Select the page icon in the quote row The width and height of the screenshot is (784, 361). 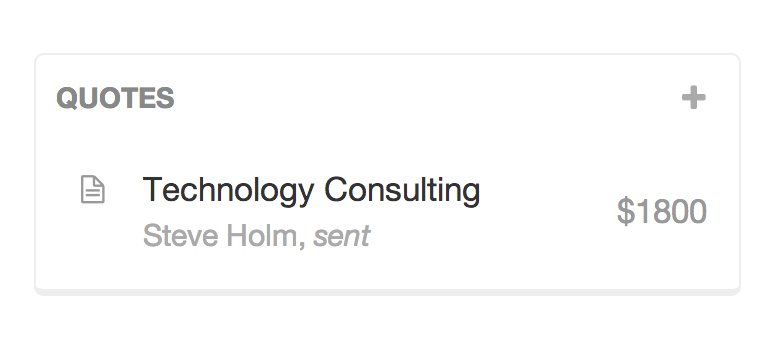coord(93,190)
